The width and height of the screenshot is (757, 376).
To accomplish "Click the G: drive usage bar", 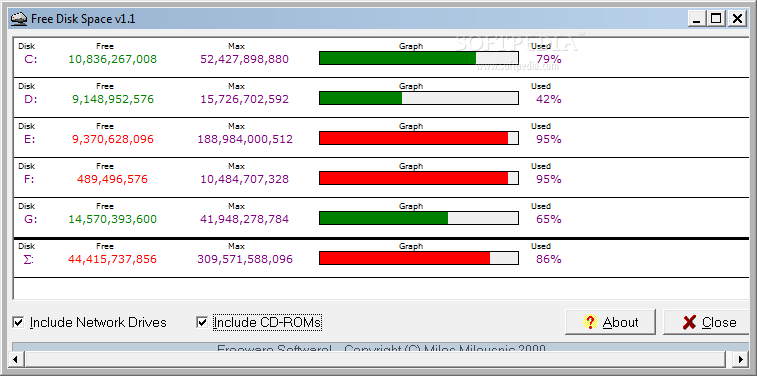I will 419,218.
